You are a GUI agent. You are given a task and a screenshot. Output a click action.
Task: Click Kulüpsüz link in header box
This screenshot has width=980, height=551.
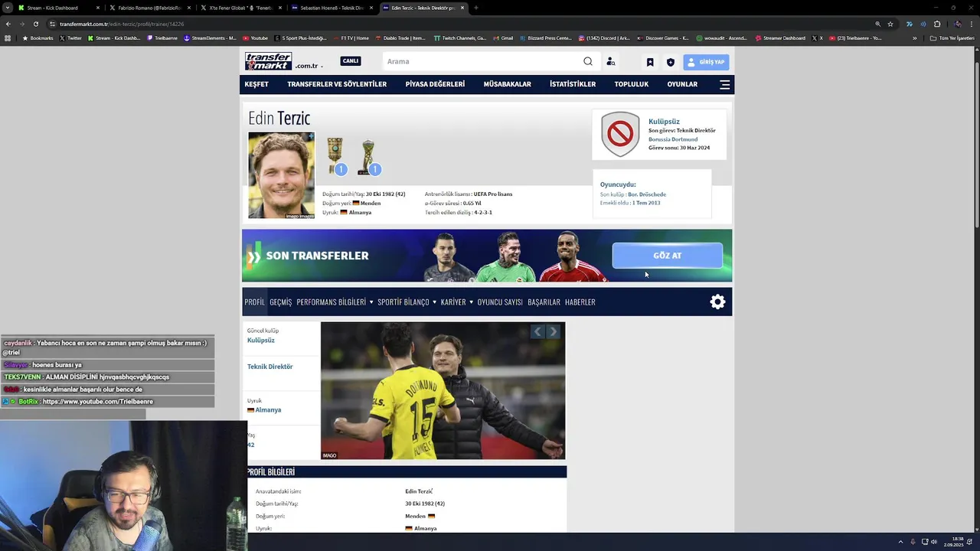pos(664,122)
